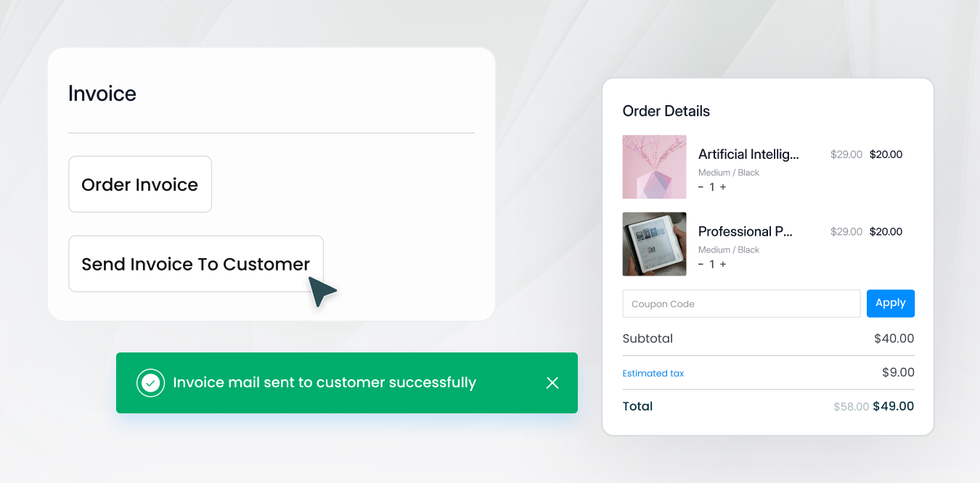This screenshot has width=980, height=483.
Task: Click the Order Details heading
Action: (x=666, y=111)
